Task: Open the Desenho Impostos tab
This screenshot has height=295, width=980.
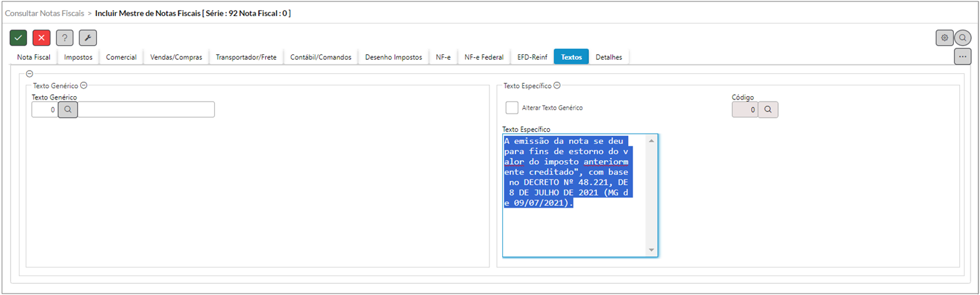Action: coord(394,57)
